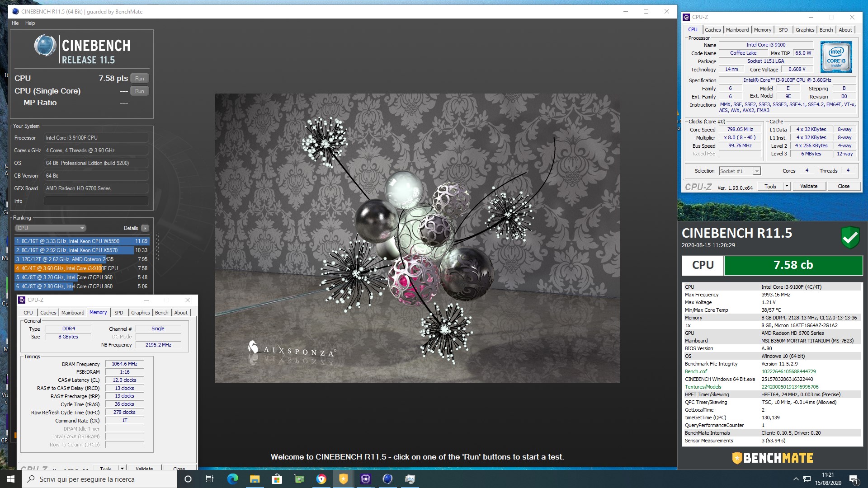This screenshot has width=868, height=488.
Task: Open Cortana from the taskbar
Action: pyautogui.click(x=188, y=479)
